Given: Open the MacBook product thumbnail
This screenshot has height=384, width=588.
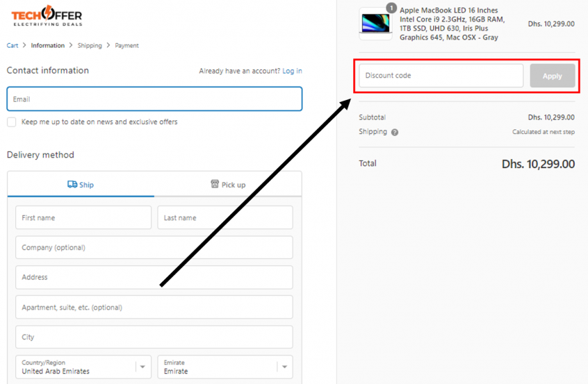Looking at the screenshot, I should [375, 24].
